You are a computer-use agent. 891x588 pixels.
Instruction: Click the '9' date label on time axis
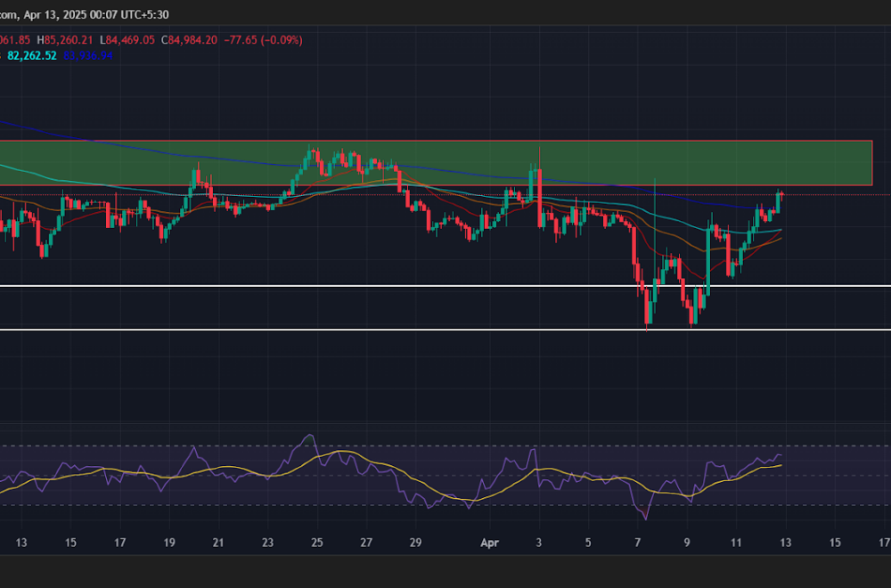(687, 543)
